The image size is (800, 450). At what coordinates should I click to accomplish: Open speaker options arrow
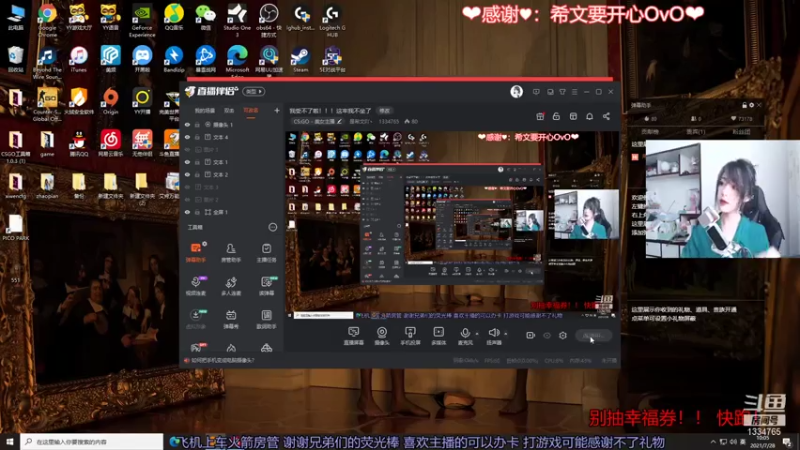click(506, 334)
